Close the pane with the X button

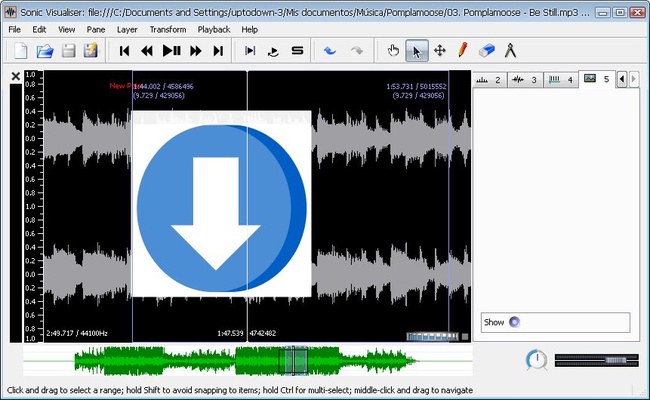click(16, 76)
